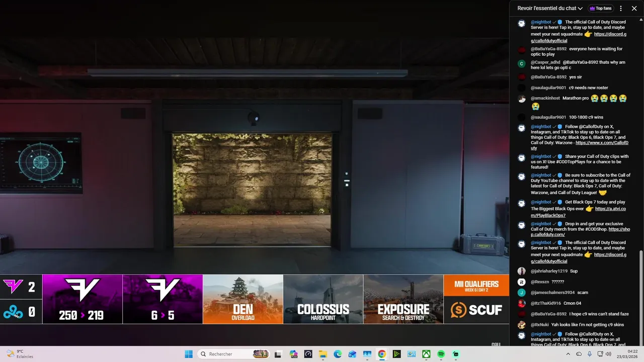Open chat options three-dot menu
Screen dimensions: 644x362
point(621,8)
